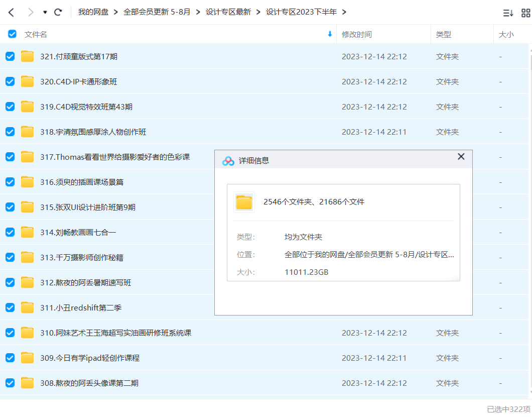Open the sort order view icon

coord(508,13)
